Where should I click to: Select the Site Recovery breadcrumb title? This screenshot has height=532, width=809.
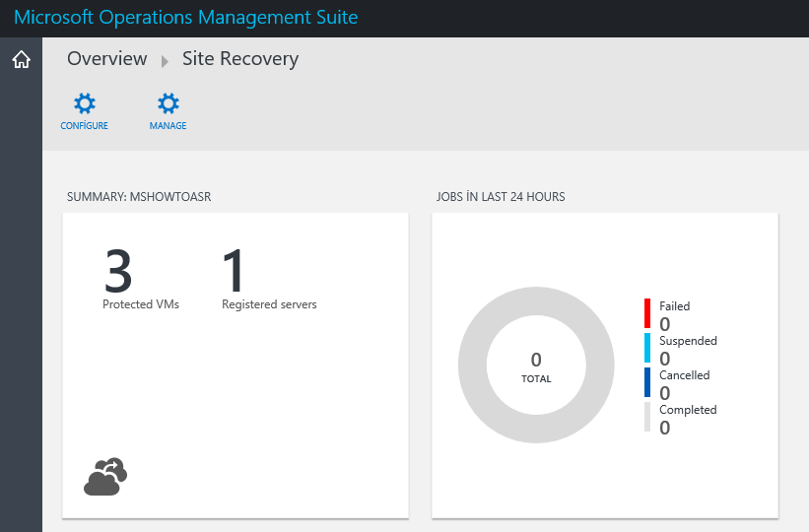pyautogui.click(x=240, y=59)
